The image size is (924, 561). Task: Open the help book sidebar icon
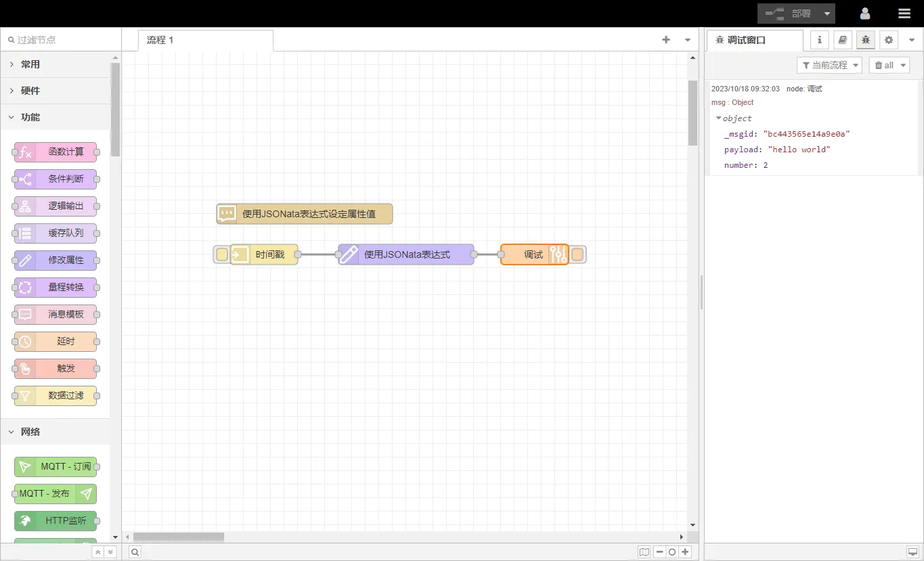(843, 40)
